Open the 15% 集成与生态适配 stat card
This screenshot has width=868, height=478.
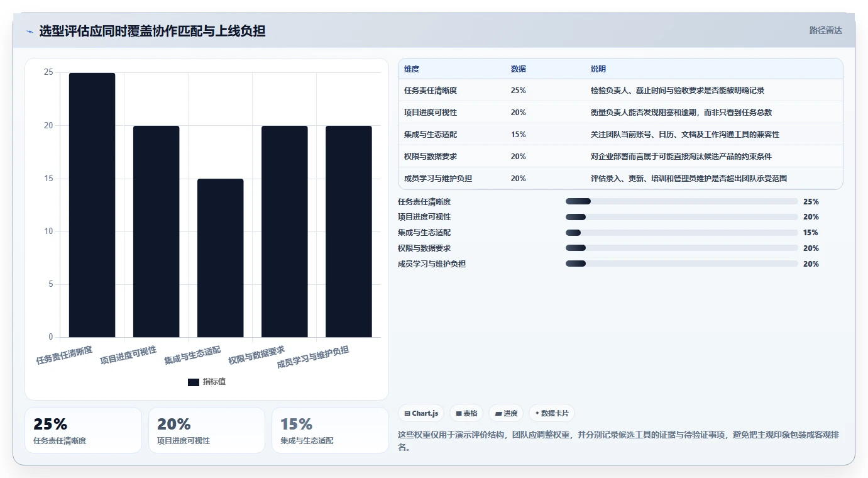pyautogui.click(x=330, y=430)
